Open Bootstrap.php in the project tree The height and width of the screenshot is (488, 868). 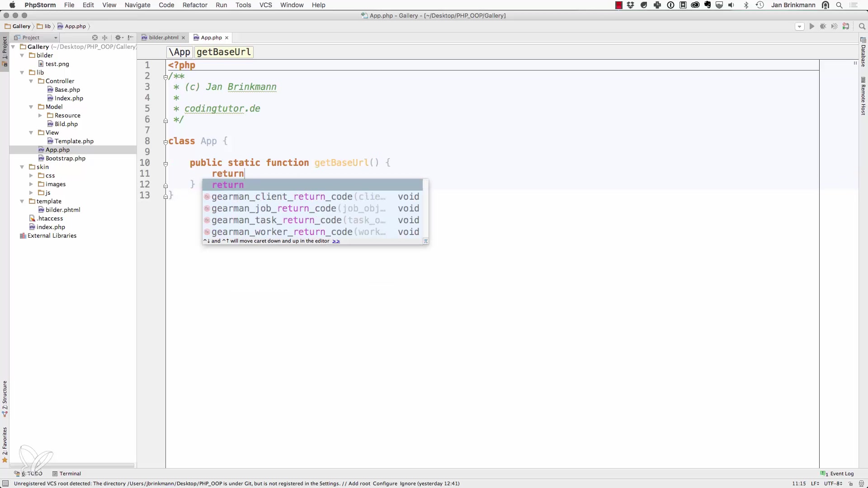click(x=65, y=158)
